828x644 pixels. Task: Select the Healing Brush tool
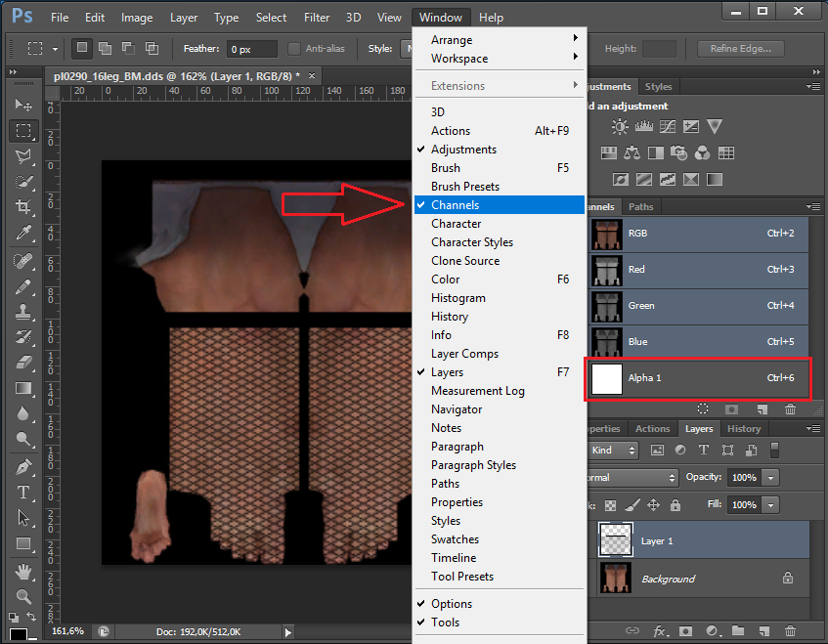[23, 261]
